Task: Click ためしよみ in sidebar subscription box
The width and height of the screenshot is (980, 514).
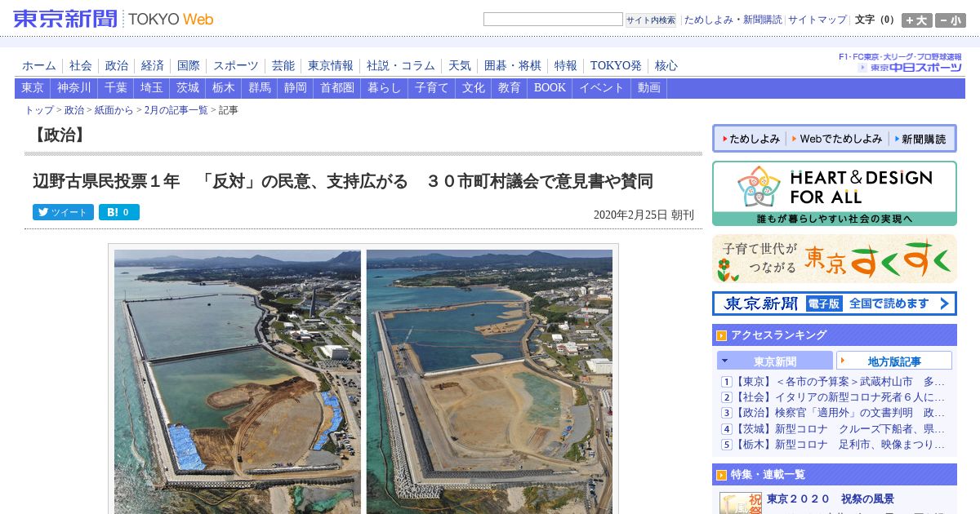Action: 751,139
